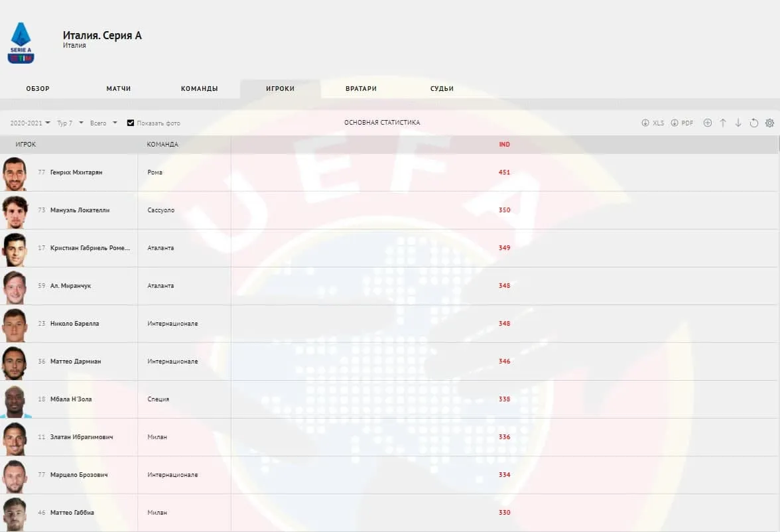The width and height of the screenshot is (780, 532).
Task: Sort by the КОМАНДА column header
Action: [x=162, y=145]
